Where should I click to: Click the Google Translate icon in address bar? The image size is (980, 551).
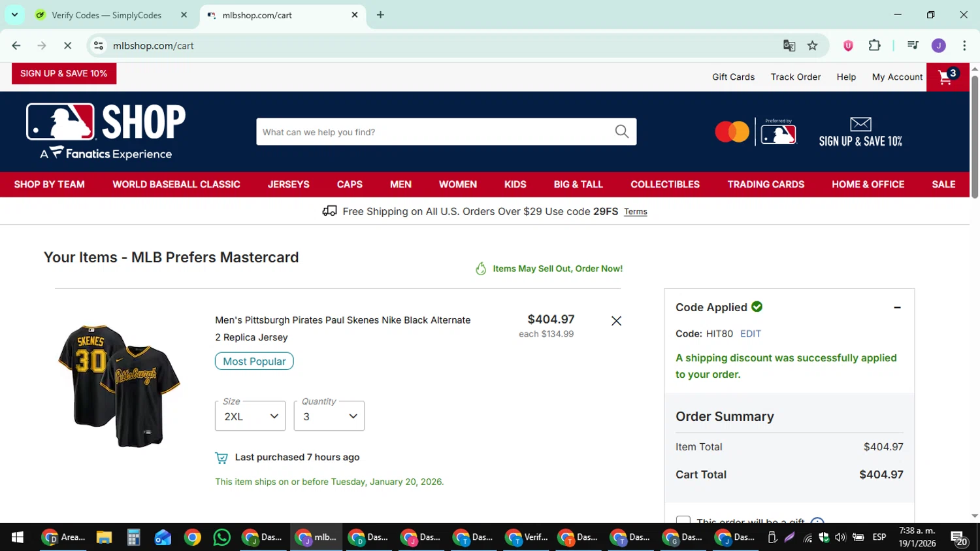point(789,46)
